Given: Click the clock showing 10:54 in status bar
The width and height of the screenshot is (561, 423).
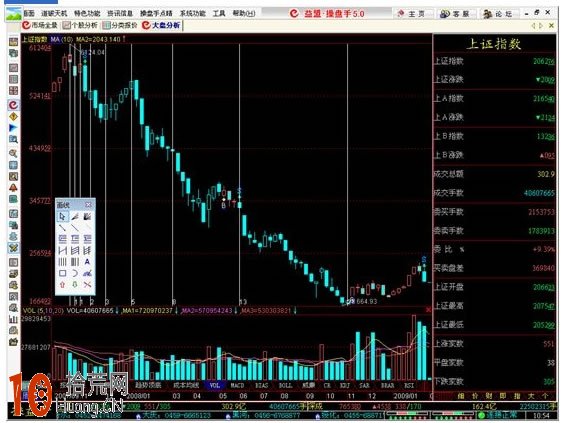Looking at the screenshot, I should 541,415.
